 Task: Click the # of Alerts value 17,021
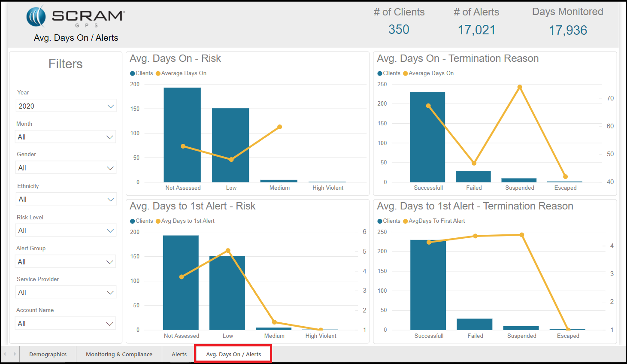click(x=476, y=30)
